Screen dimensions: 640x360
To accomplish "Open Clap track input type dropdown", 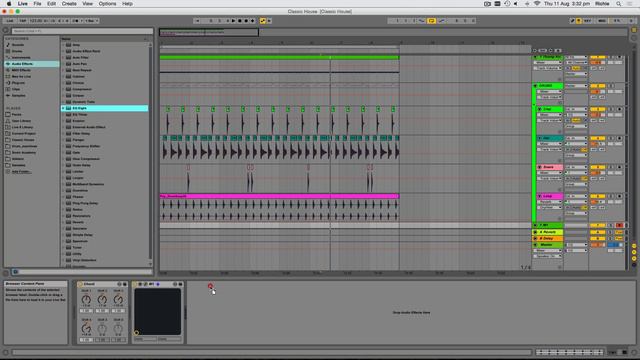I will (x=576, y=109).
